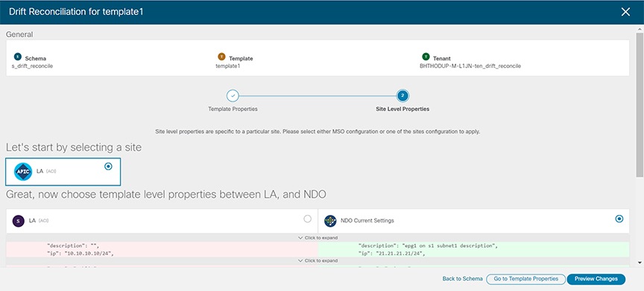The height and width of the screenshot is (291, 644).
Task: Close the Drift Reconciliation dialog
Action: (x=625, y=12)
